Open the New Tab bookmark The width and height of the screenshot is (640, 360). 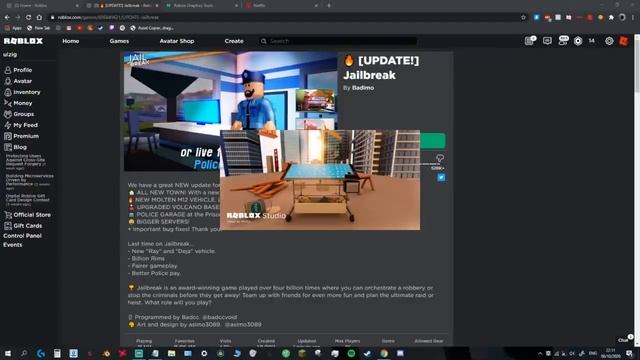[x=38, y=28]
